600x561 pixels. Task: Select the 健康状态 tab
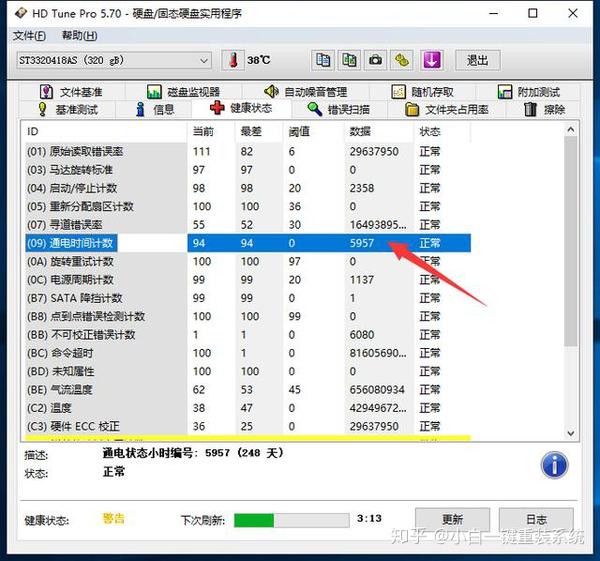tap(241, 108)
